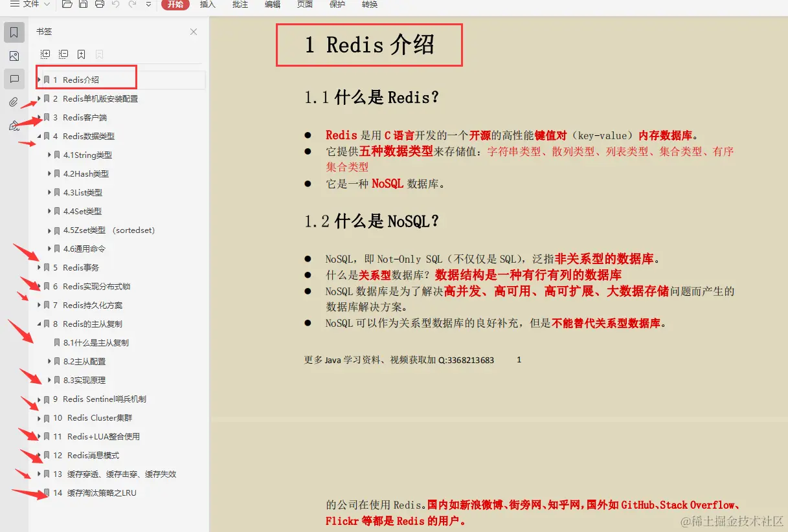The width and height of the screenshot is (788, 532).
Task: Go to bookmark '8.2主从配置'
Action: (x=84, y=361)
